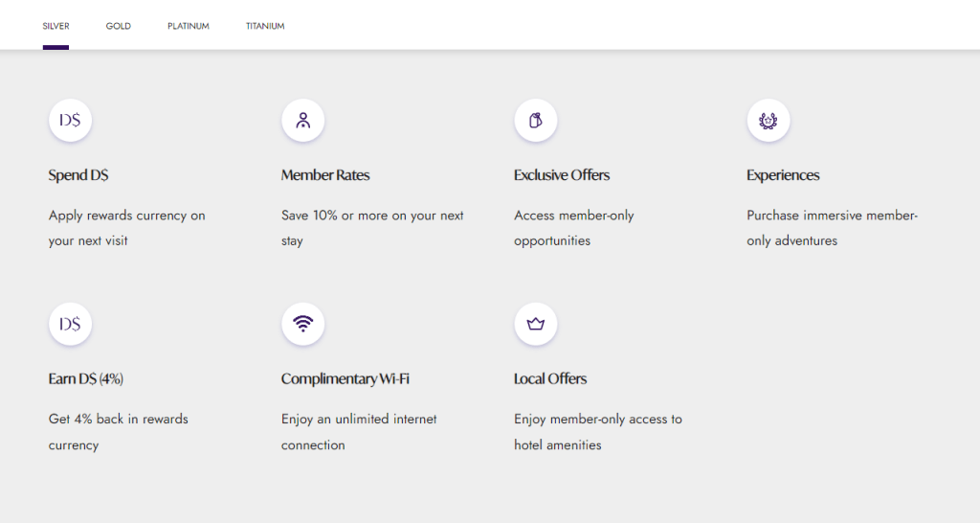Click the Experiences heading text
Screen dimensions: 980x523
[783, 175]
